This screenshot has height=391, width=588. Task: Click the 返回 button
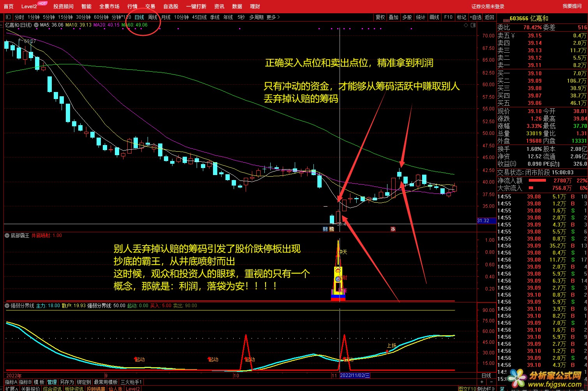click(x=489, y=17)
